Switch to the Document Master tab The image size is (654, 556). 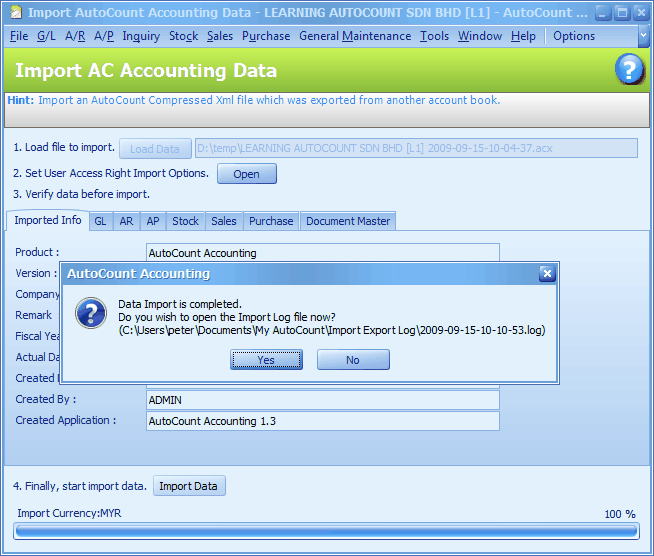[x=348, y=221]
